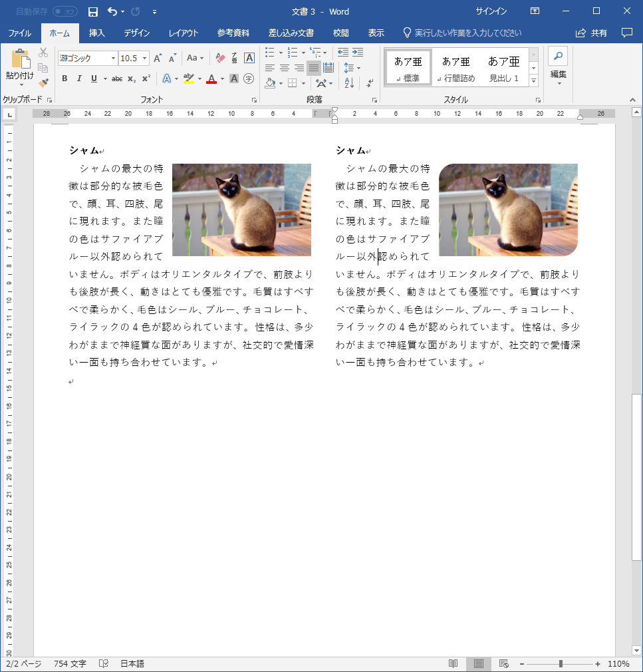Screen dimensions: 643x672
Task: Apply bold formatting with B button
Action: pyautogui.click(x=64, y=79)
